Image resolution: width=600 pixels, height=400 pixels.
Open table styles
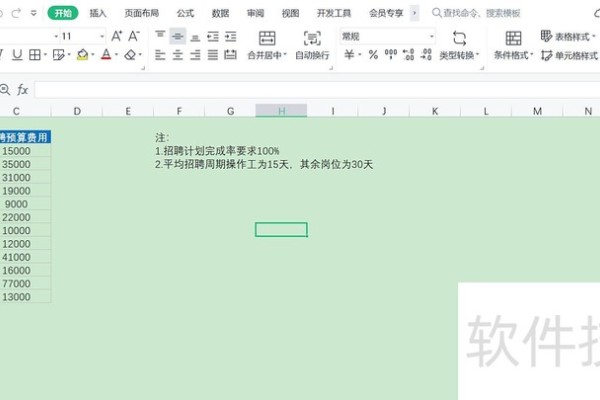(x=568, y=37)
